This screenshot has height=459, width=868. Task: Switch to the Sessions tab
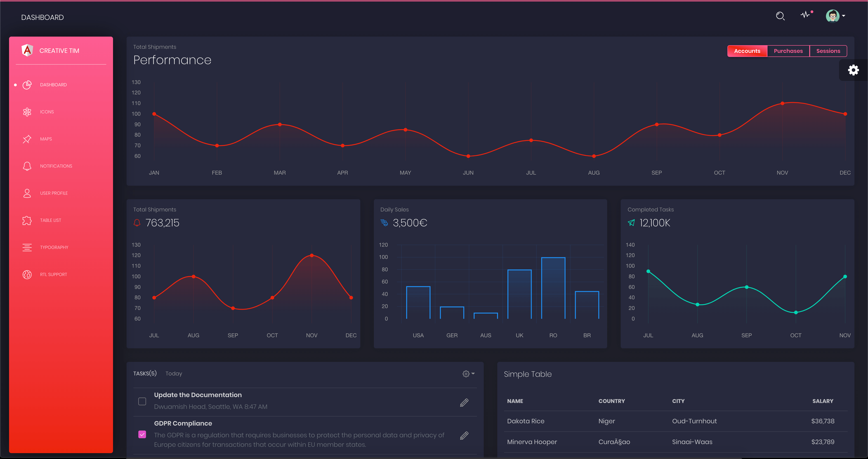[x=828, y=51]
